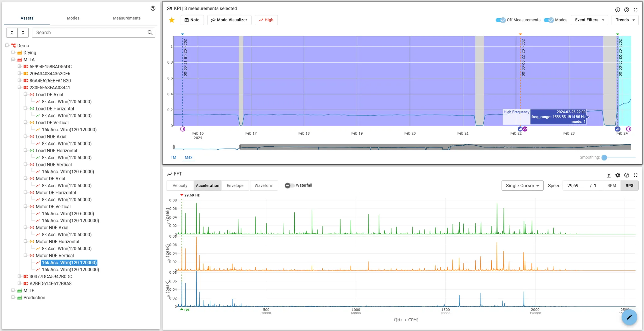The width and height of the screenshot is (644, 331).
Task: Open KPI panel help icon
Action: point(627,10)
